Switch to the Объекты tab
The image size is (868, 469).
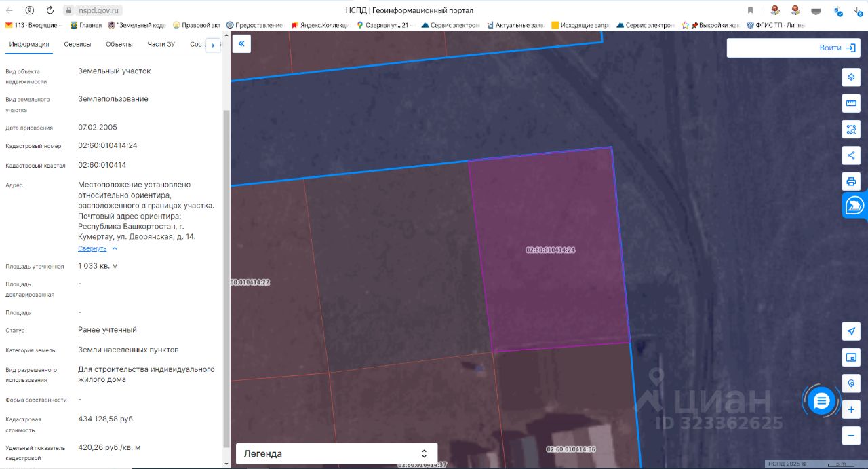click(x=119, y=44)
